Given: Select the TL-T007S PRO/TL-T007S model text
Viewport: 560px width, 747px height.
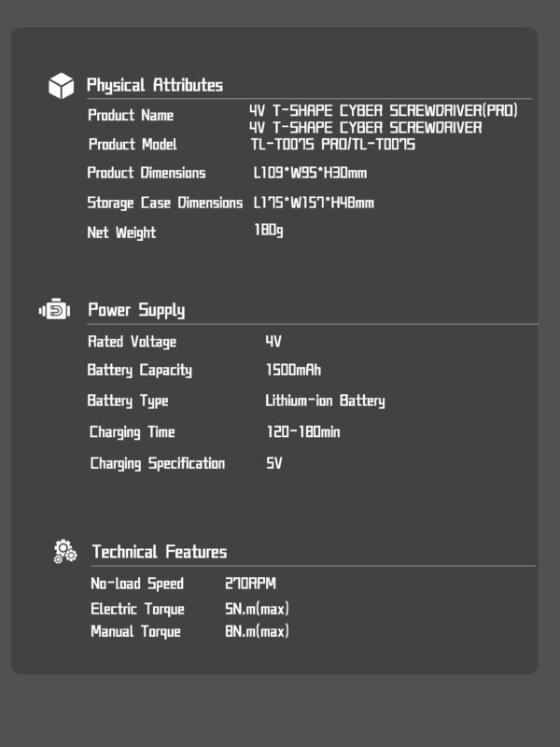Looking at the screenshot, I should pos(332,145).
